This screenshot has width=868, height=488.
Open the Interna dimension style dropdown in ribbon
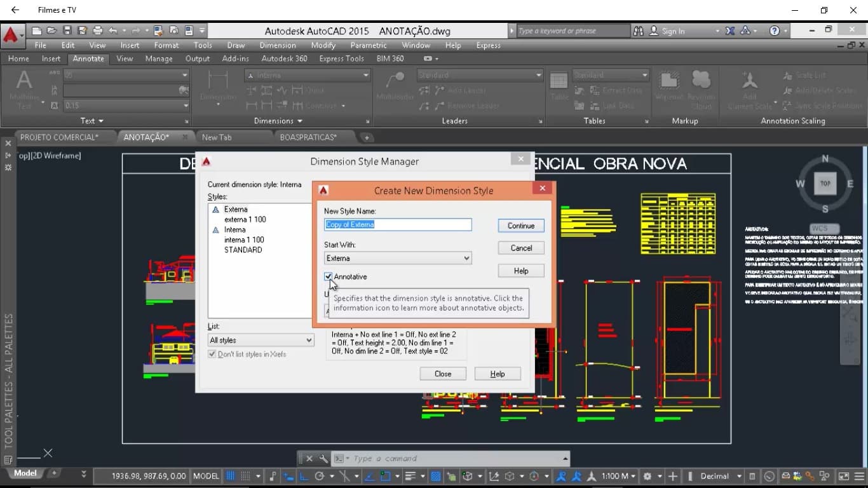click(308, 75)
